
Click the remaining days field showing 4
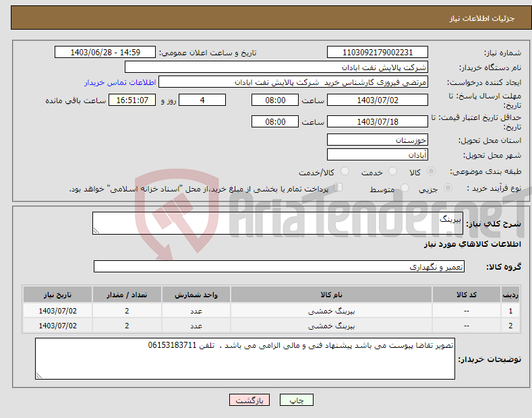click(202, 100)
